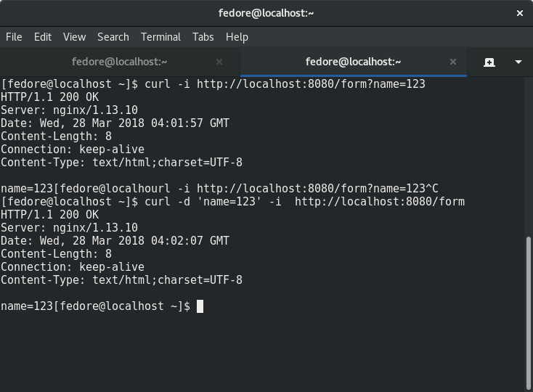This screenshot has width=533, height=392.
Task: Select the active second terminal tab
Action: (354, 62)
